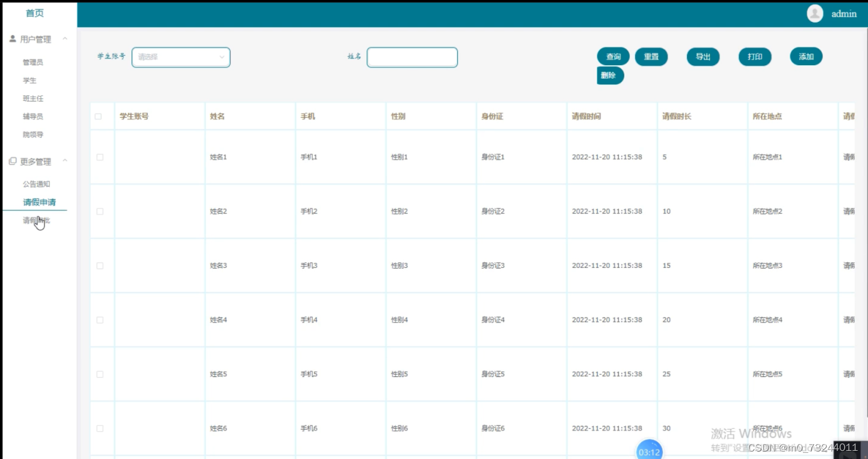Screen dimensions: 868x459
Task: Click the 用户管理 person icon
Action: click(13, 39)
